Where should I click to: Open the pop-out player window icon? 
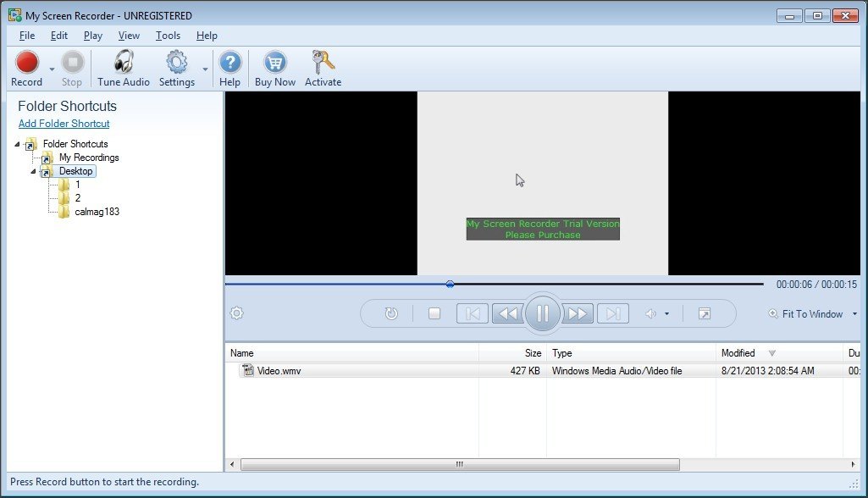tap(704, 313)
